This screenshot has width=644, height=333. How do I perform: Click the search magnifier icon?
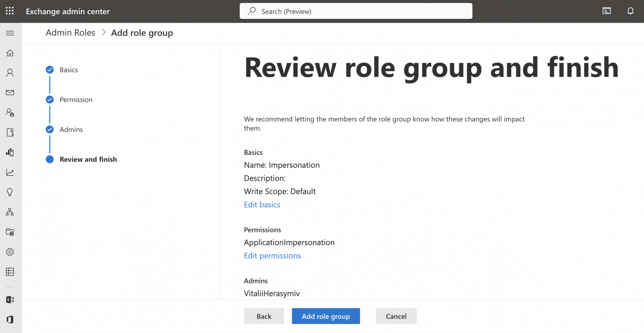click(x=252, y=11)
